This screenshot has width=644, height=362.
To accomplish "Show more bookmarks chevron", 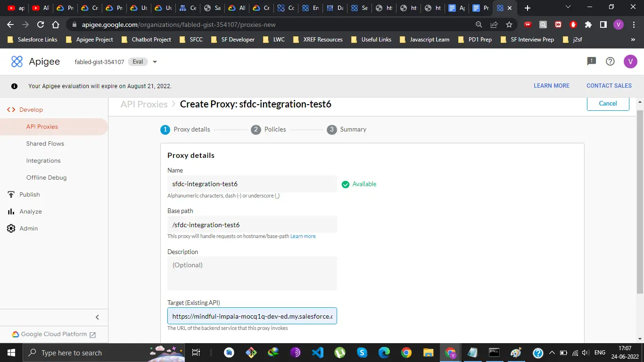I will [x=633, y=40].
